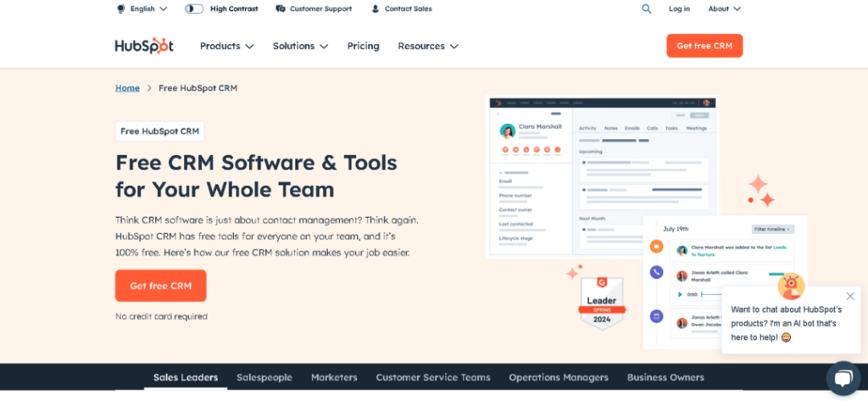Click Get free CRM button below headline

pos(160,286)
